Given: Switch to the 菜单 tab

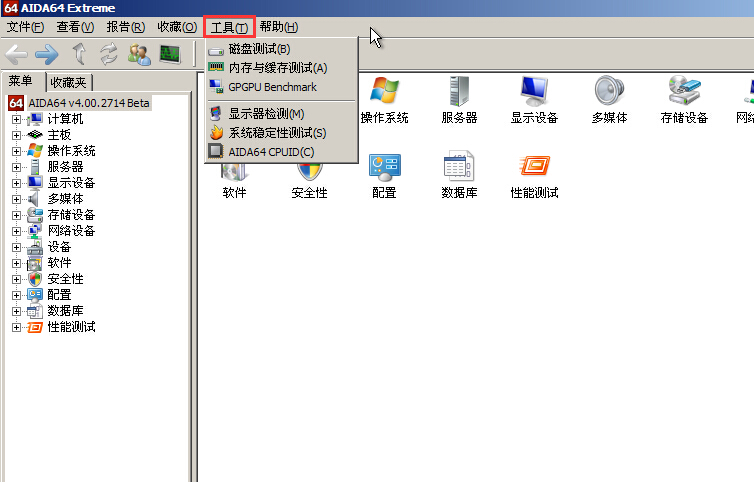Looking at the screenshot, I should [22, 81].
